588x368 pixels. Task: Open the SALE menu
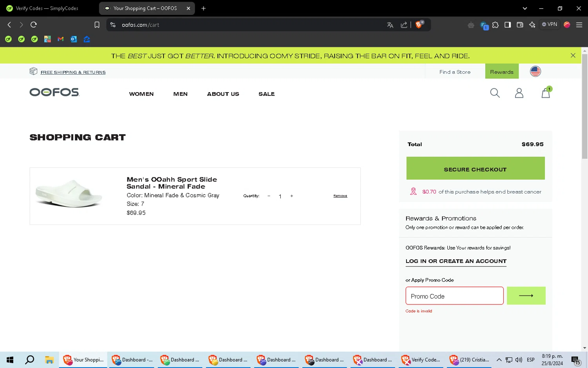point(267,94)
